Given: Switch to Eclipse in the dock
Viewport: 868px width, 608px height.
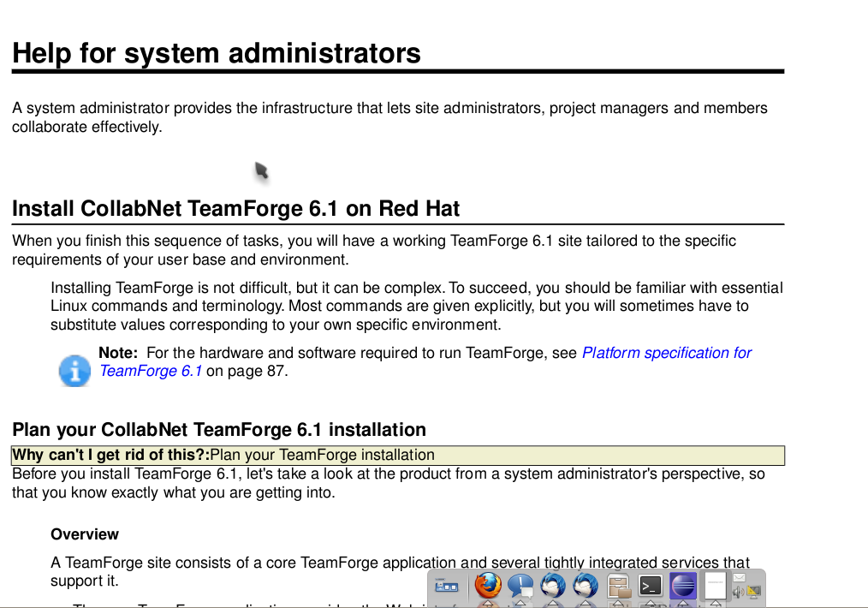Looking at the screenshot, I should tap(683, 585).
